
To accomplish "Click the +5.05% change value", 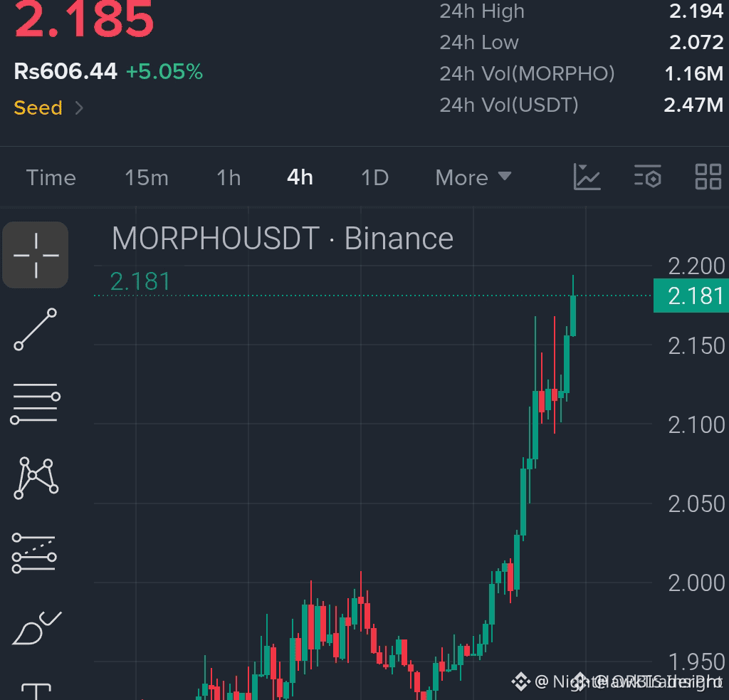I will pyautogui.click(x=164, y=72).
